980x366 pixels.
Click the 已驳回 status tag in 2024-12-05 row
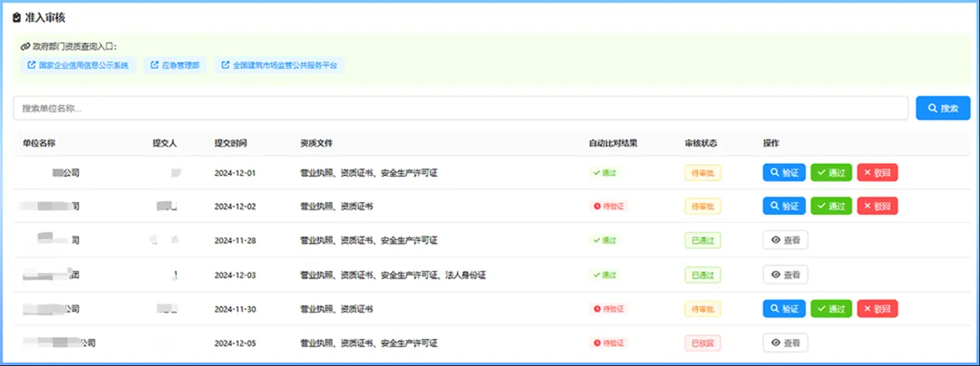(702, 343)
